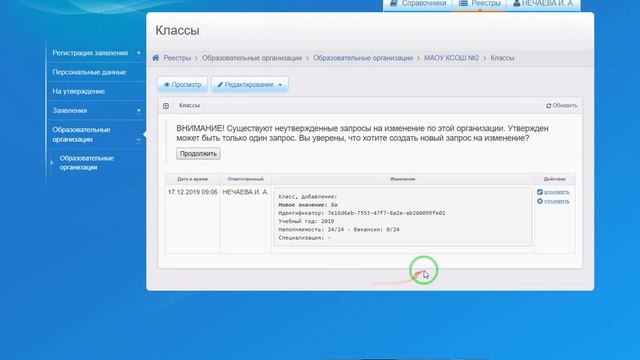The image size is (640, 360).
Task: Click the Ответственный column header
Action: click(246, 179)
